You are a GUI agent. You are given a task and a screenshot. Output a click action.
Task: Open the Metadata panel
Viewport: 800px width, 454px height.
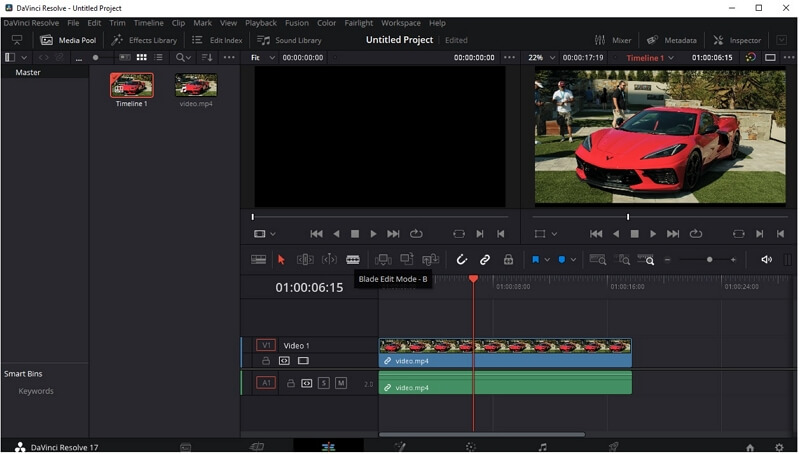[x=671, y=40]
